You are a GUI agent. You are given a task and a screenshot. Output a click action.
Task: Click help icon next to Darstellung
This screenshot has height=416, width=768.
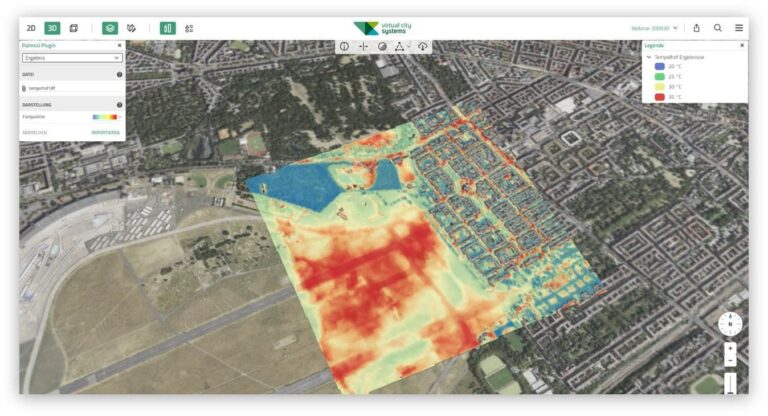pos(120,105)
